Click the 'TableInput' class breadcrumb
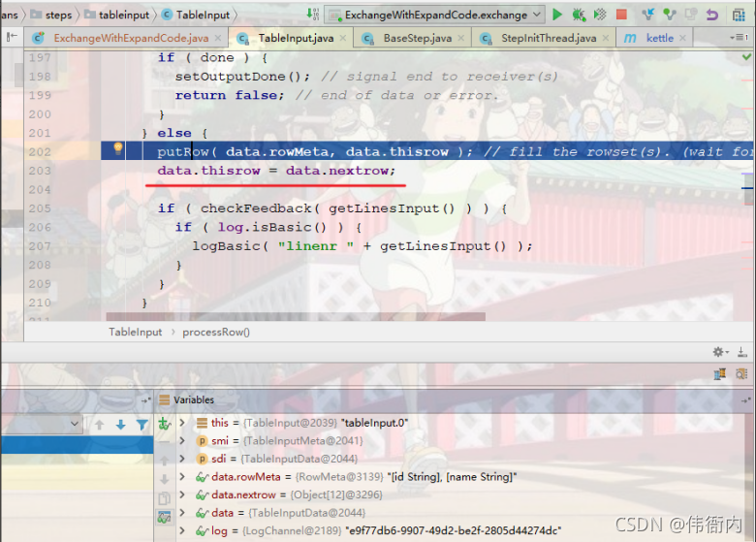The height and width of the screenshot is (542, 756). pos(196,15)
